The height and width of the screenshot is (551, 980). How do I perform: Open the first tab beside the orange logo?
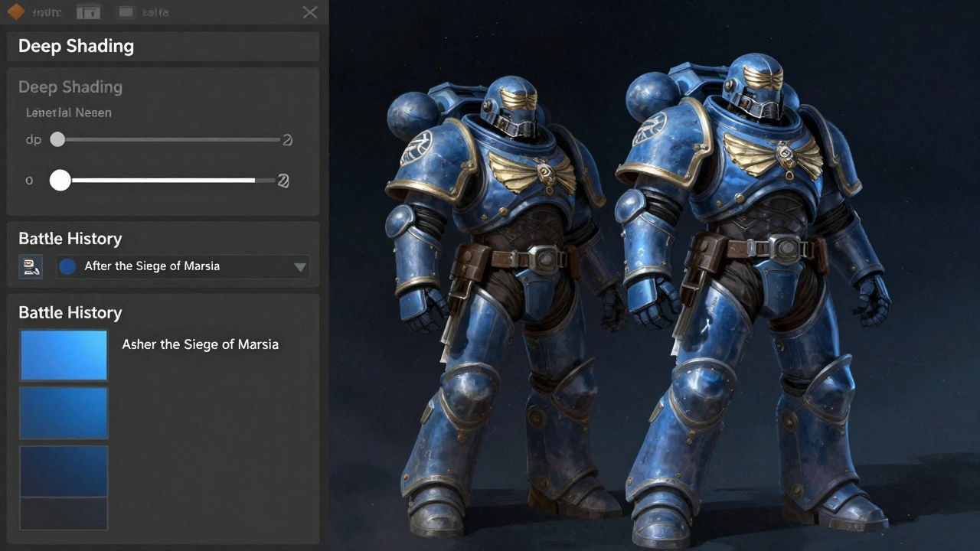[x=47, y=12]
